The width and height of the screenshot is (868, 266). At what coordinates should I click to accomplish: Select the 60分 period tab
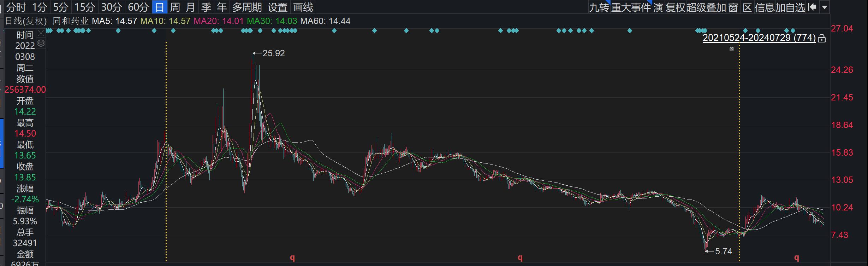[x=138, y=7]
